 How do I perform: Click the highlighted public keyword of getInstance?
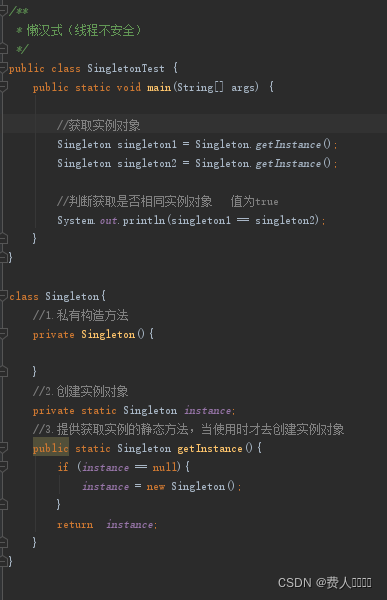point(51,448)
